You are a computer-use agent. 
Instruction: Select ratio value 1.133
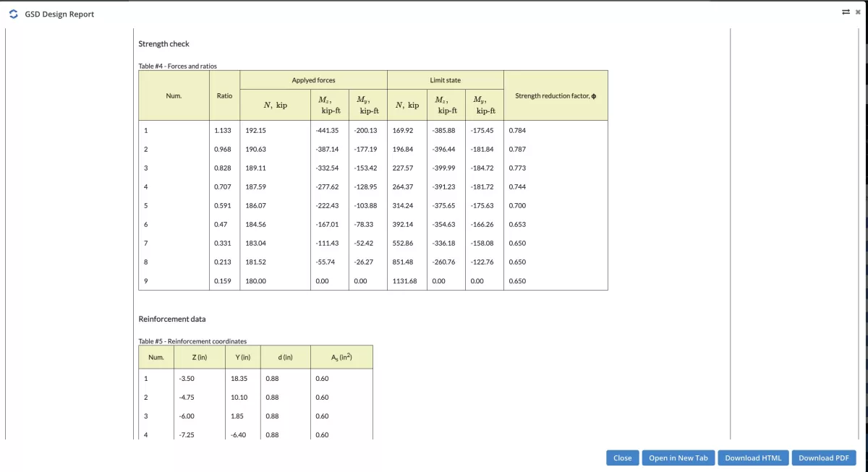(x=223, y=130)
